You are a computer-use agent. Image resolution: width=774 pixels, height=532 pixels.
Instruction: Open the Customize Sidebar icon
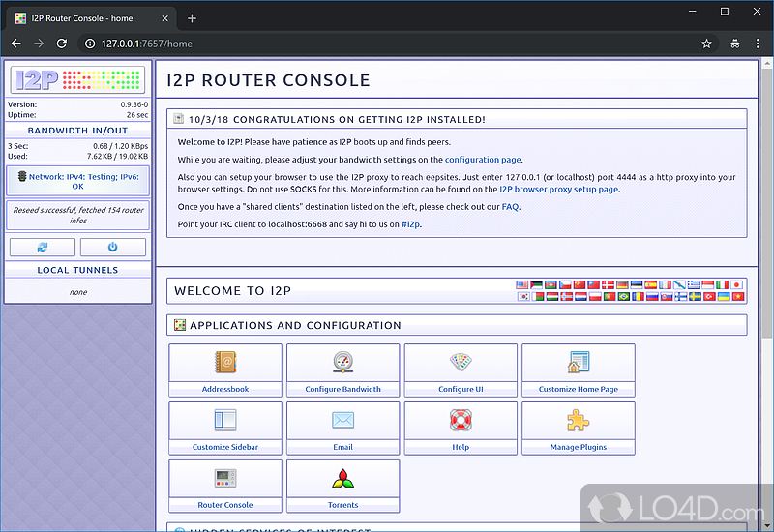(225, 420)
